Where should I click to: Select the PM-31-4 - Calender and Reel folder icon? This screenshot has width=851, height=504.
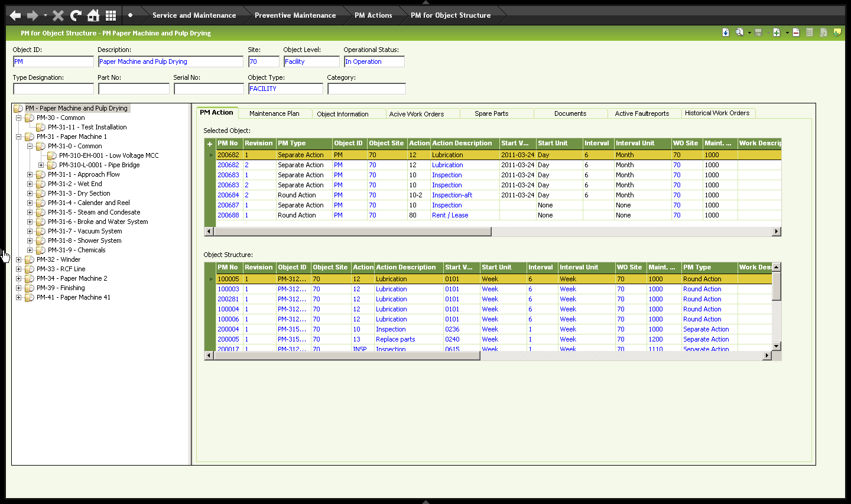pyautogui.click(x=41, y=203)
